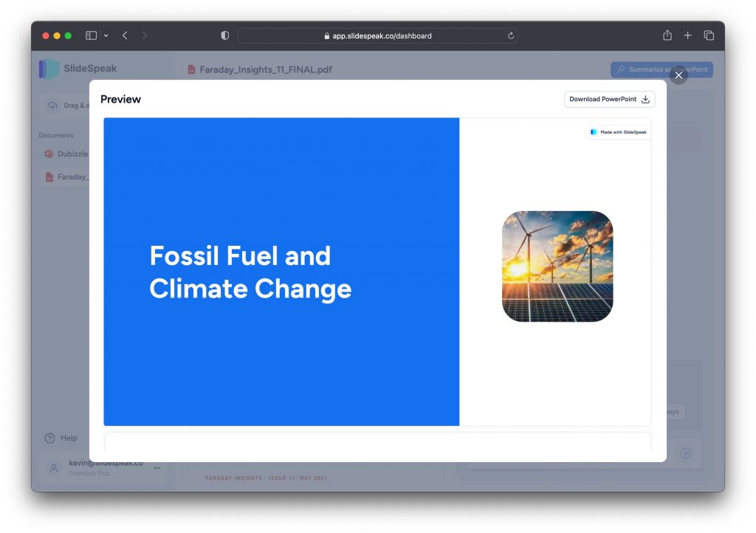Screen dimensions: 756x533
Task: Click the Made with SlideSpeak badge
Action: [619, 132]
